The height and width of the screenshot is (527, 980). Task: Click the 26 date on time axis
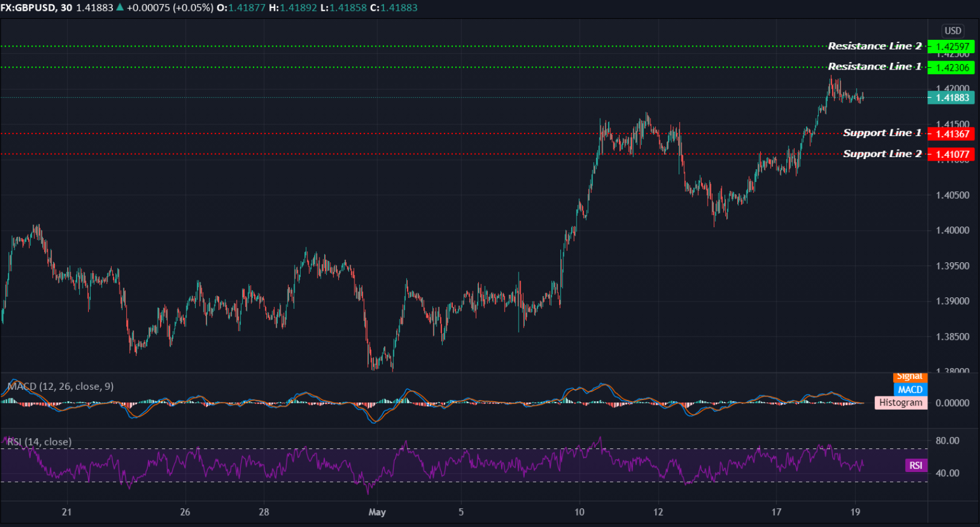tap(185, 512)
